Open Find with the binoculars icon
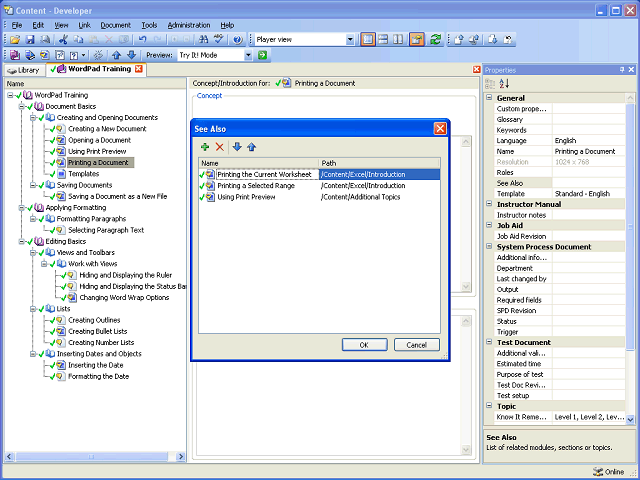Image resolution: width=640 pixels, height=480 pixels. pos(203,40)
